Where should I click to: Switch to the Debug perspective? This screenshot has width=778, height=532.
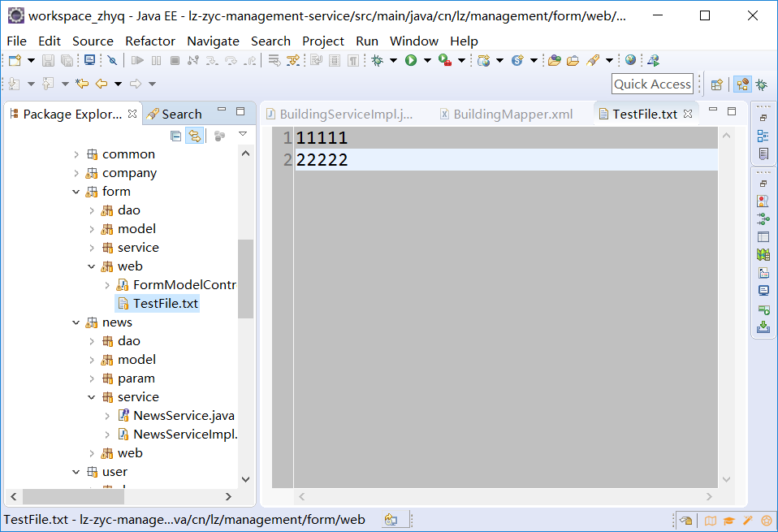pyautogui.click(x=762, y=84)
